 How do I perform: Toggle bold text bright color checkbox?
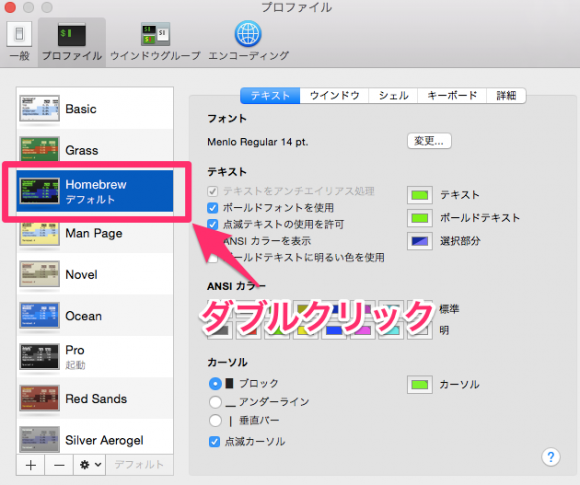213,257
